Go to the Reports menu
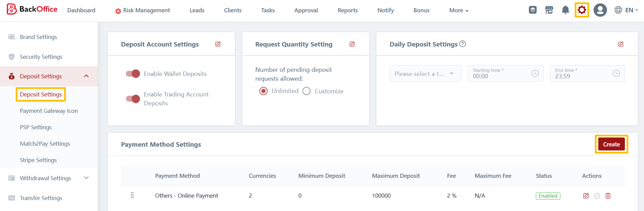Image resolution: width=644 pixels, height=211 pixels. 347,10
